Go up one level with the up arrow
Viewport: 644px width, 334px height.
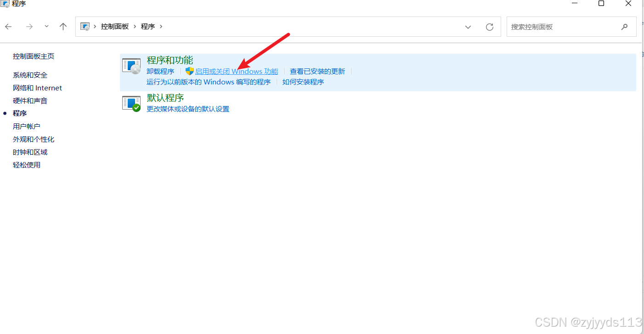pyautogui.click(x=63, y=27)
